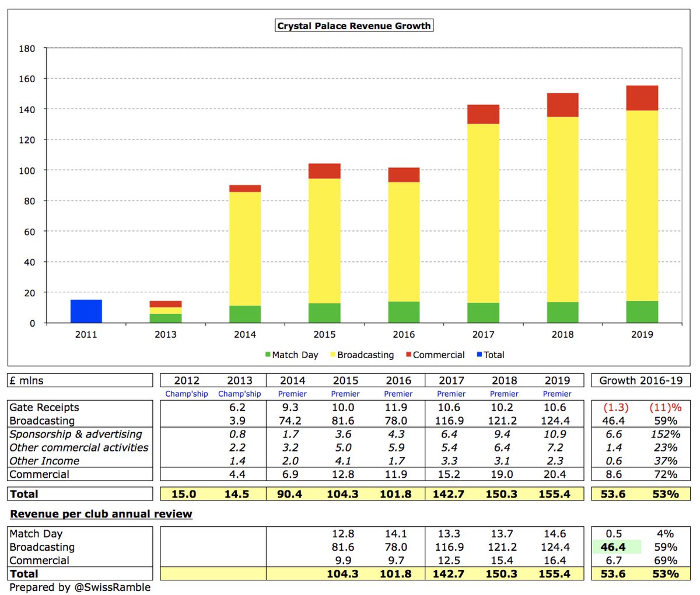The width and height of the screenshot is (700, 595).
Task: Click the Sponsorship & advertising row label
Action: pyautogui.click(x=76, y=434)
